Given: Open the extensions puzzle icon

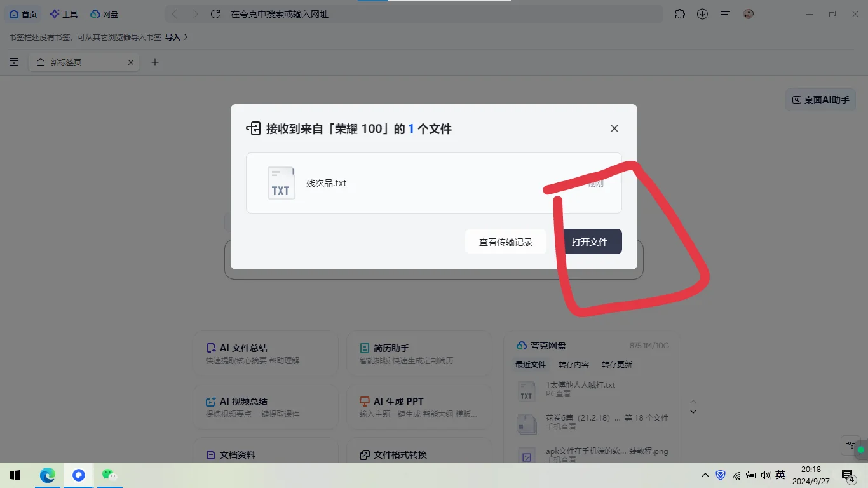Looking at the screenshot, I should 680,14.
